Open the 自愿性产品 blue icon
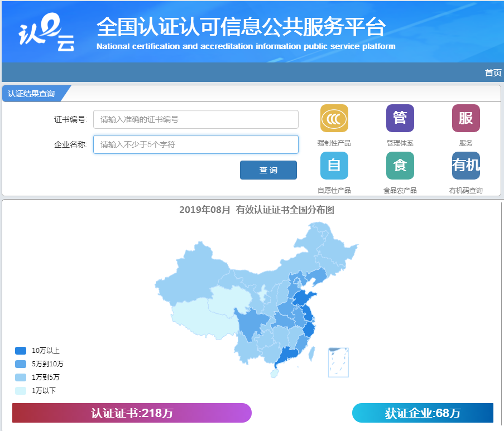The width and height of the screenshot is (504, 431). coord(334,166)
